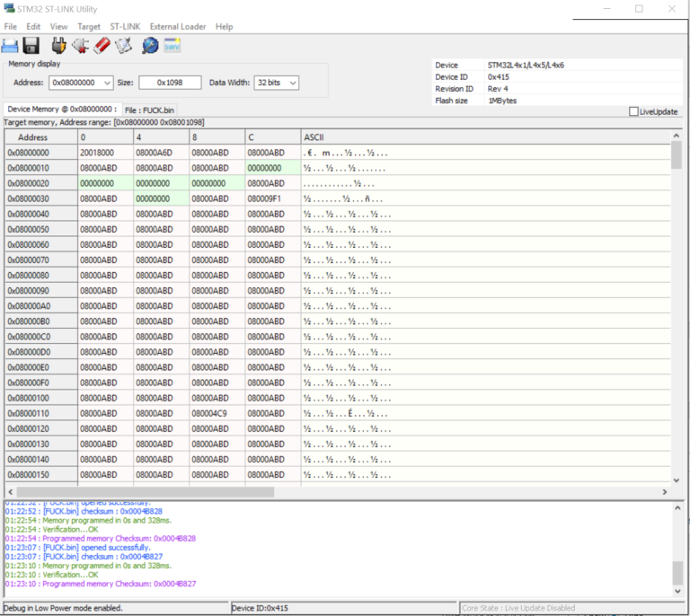This screenshot has width=690, height=616.
Task: Switch to File : FUCK.bin tab
Action: (150, 110)
